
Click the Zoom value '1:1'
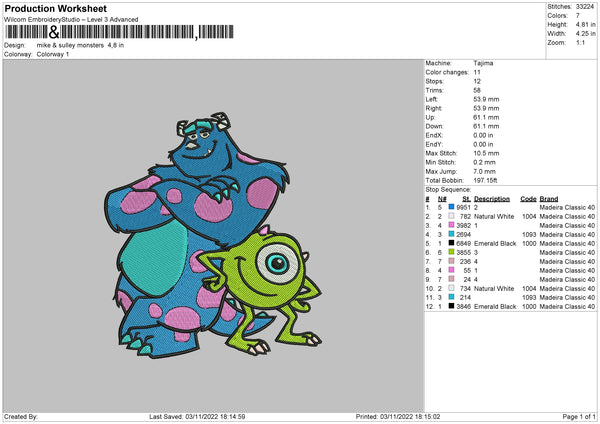pos(580,42)
